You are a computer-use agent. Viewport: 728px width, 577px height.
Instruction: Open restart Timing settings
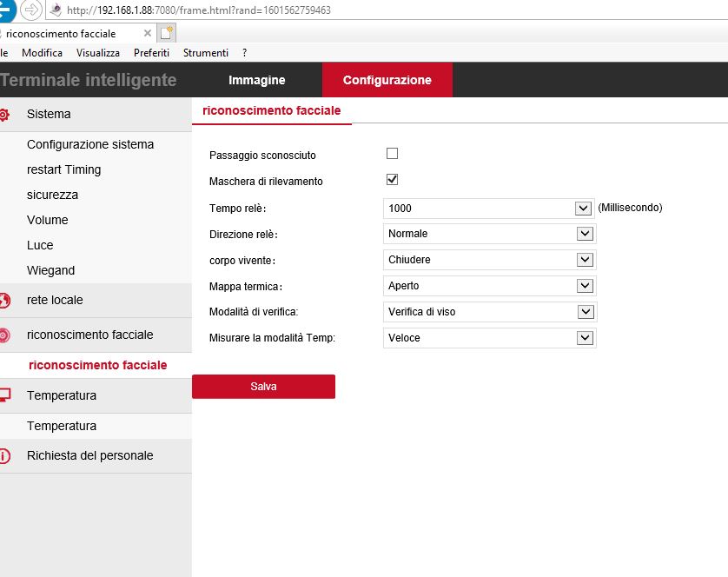63,169
